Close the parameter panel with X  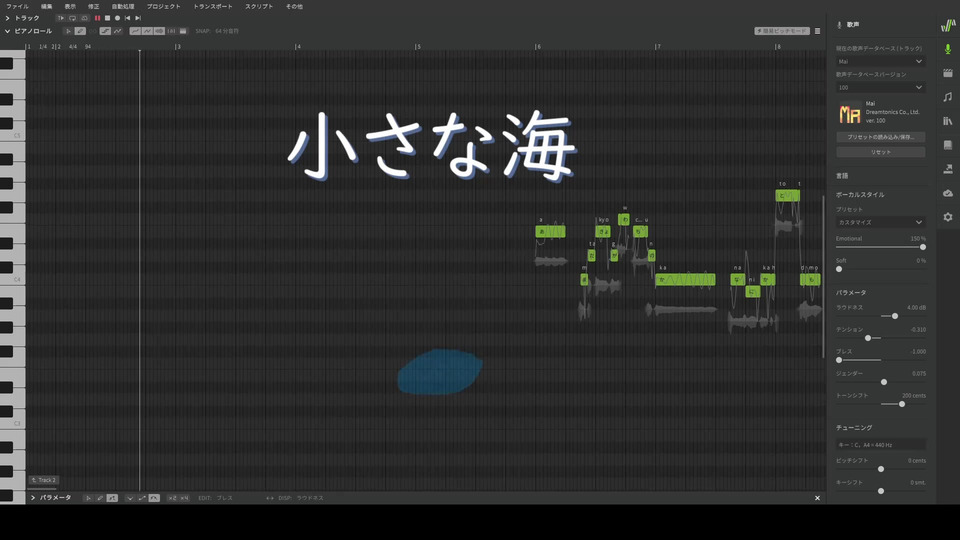(817, 498)
